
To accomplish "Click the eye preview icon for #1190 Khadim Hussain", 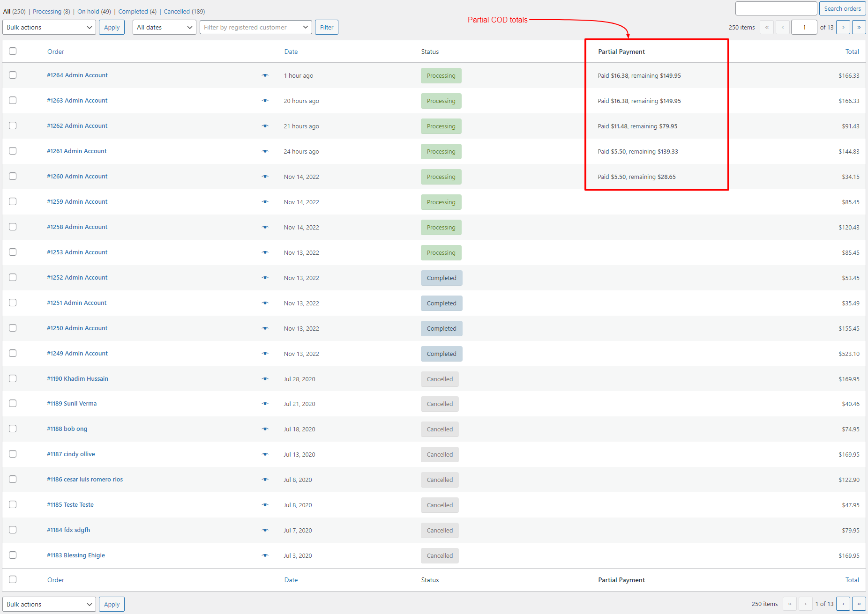I will pyautogui.click(x=265, y=378).
